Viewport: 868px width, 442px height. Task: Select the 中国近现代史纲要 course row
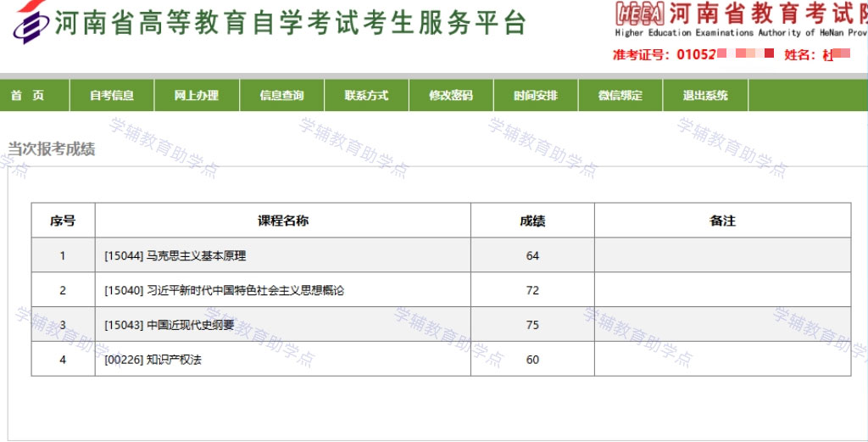point(441,325)
